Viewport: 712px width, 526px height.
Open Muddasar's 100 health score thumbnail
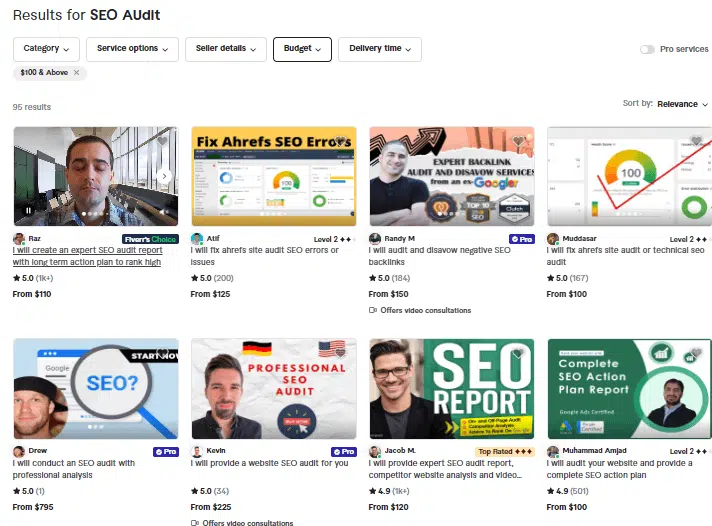(x=629, y=176)
